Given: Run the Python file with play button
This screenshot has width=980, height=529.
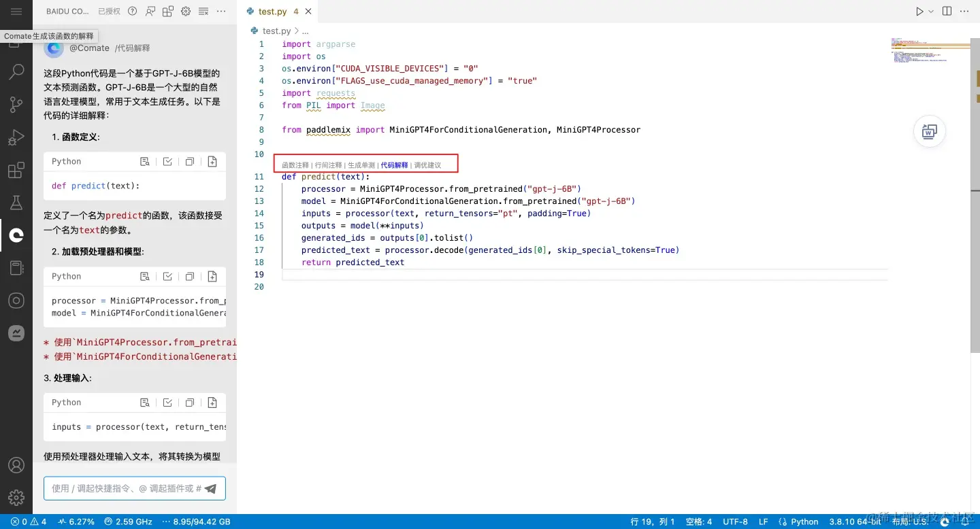Looking at the screenshot, I should [919, 12].
